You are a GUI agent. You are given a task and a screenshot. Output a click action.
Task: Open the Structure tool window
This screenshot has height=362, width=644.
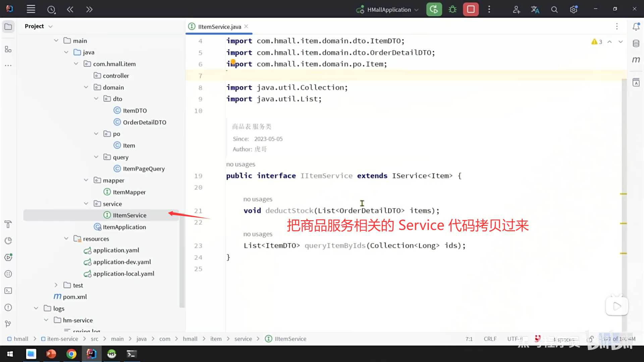8,49
